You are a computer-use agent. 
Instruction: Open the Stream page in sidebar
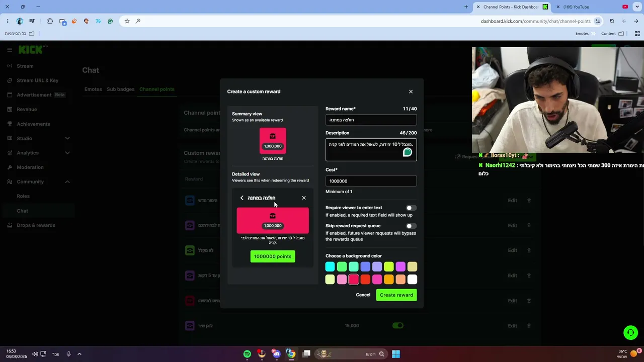click(x=25, y=66)
